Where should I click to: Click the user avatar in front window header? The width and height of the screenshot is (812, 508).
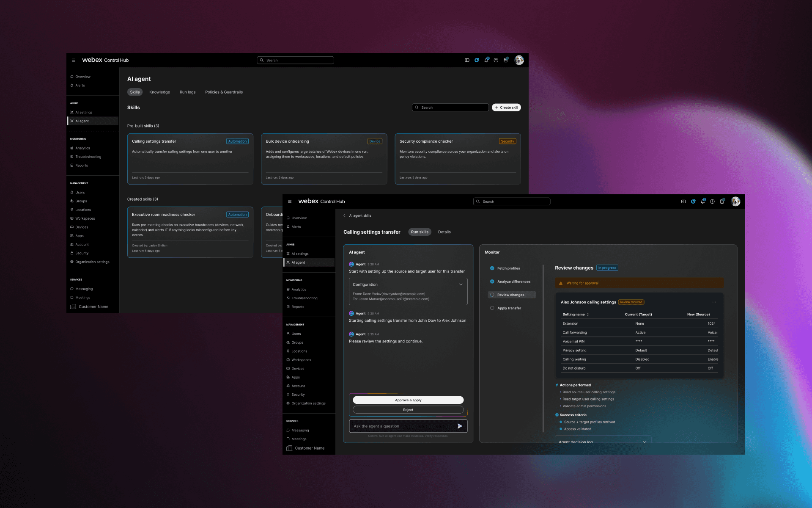point(735,202)
